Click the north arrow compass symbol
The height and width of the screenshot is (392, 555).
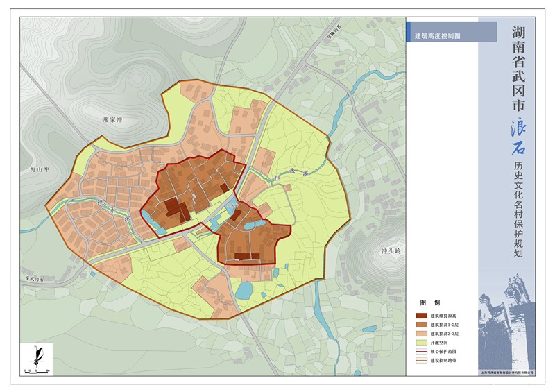(x=36, y=356)
